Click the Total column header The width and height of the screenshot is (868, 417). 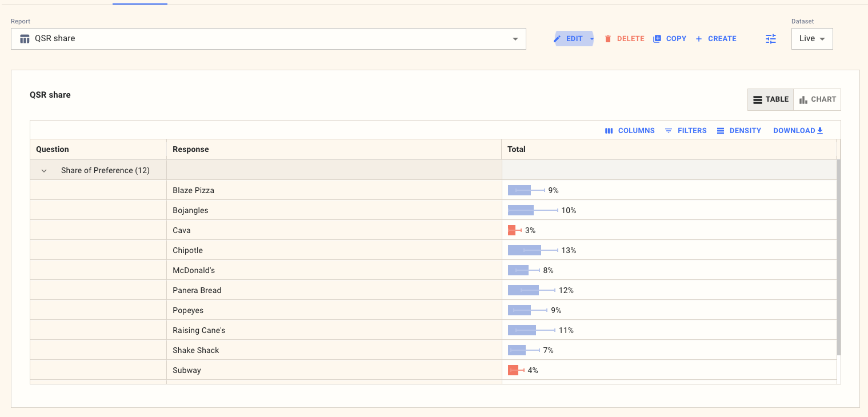(x=669, y=150)
